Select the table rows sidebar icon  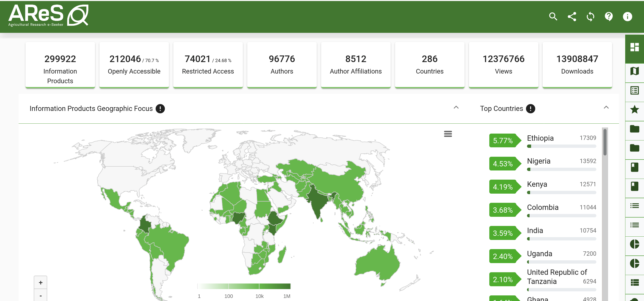tap(635, 282)
